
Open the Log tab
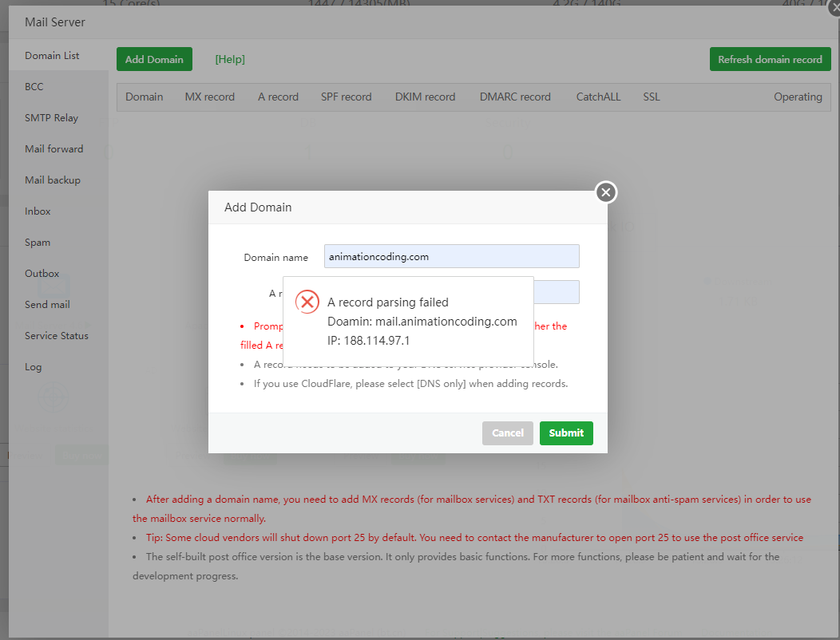point(34,367)
